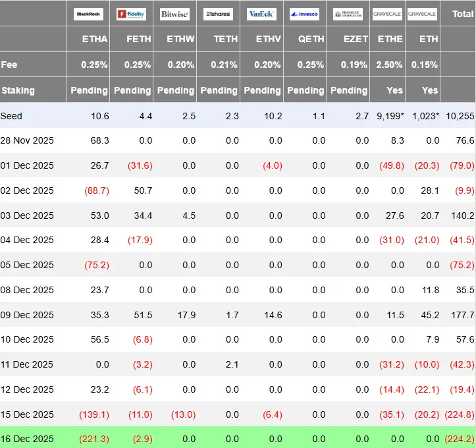Select the ETHA ticker header
The width and height of the screenshot is (476, 448).
click(95, 39)
